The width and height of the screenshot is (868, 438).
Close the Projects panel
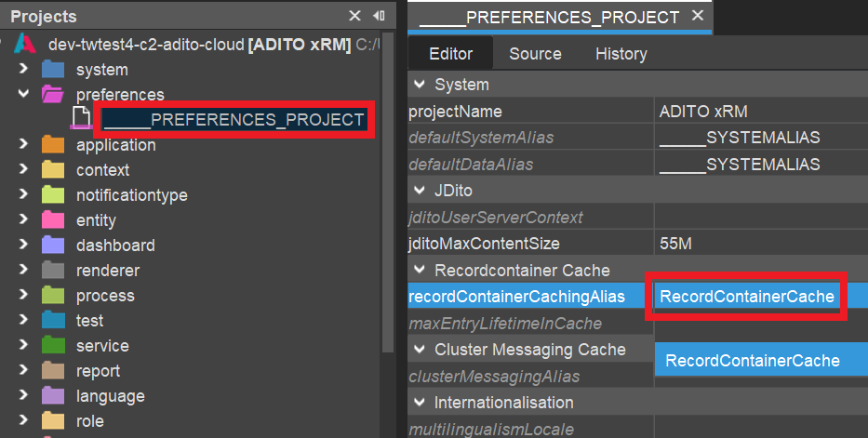click(x=354, y=16)
